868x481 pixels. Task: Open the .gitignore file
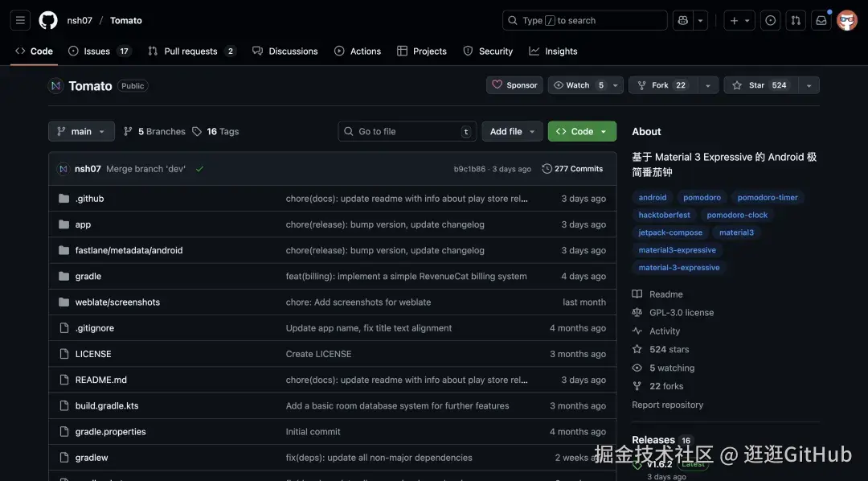click(x=95, y=328)
